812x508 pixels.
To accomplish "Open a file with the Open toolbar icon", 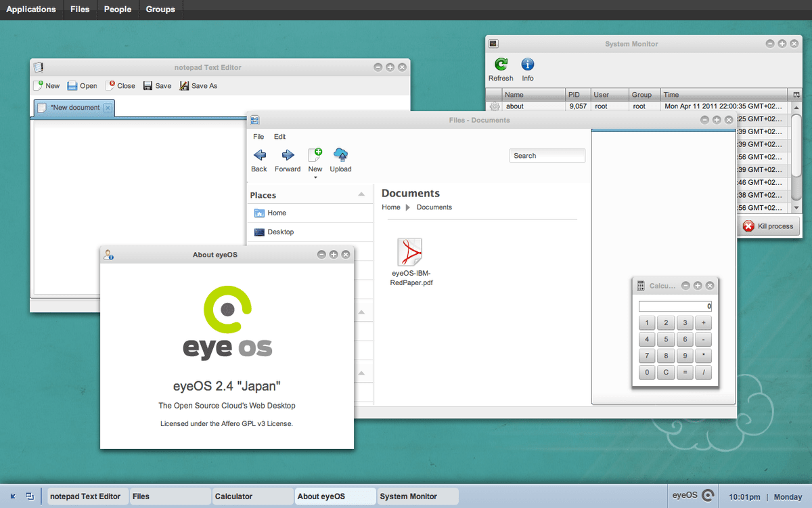I will [82, 85].
